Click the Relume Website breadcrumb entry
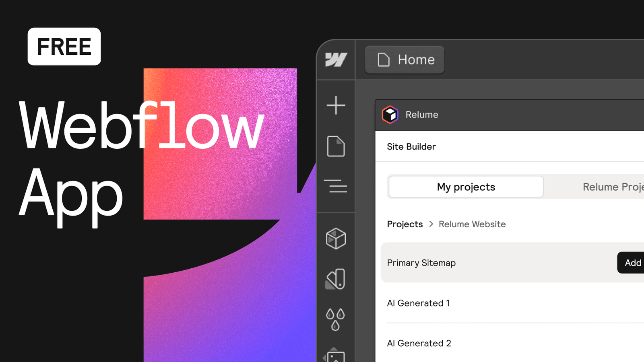 (472, 224)
